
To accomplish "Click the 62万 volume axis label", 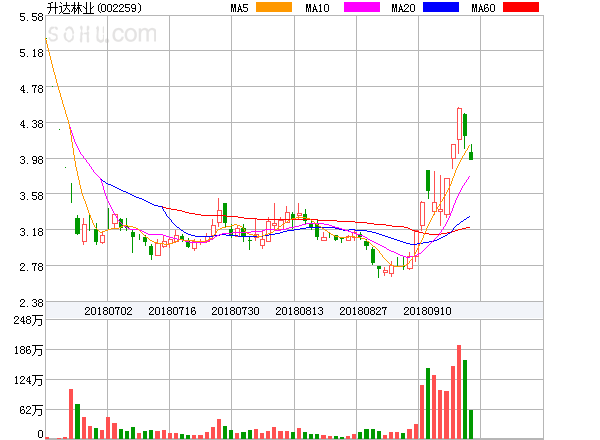I will [31, 410].
